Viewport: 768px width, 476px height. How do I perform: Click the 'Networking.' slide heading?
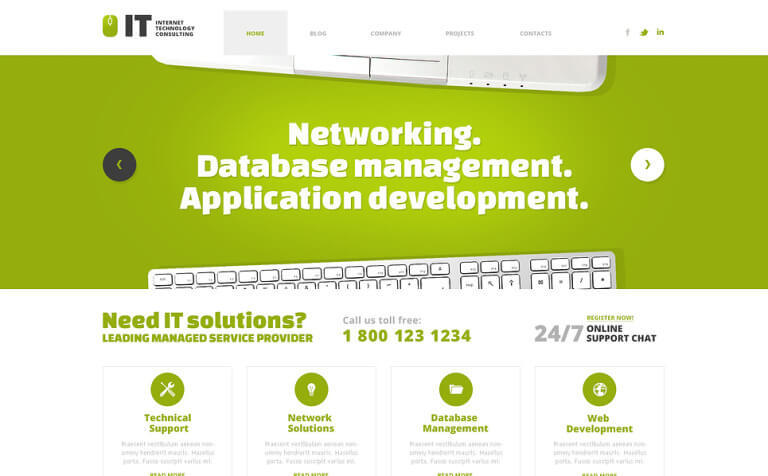[x=384, y=134]
